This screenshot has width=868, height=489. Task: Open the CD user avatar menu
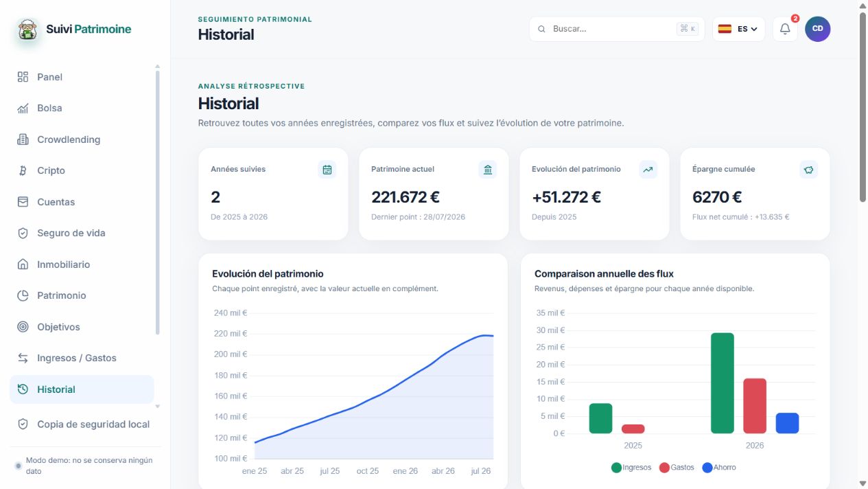tap(817, 29)
